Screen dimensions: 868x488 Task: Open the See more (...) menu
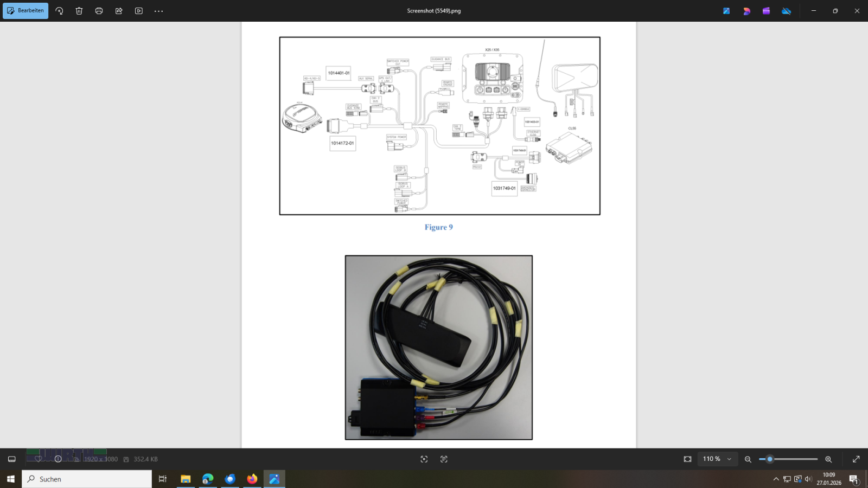[158, 10]
